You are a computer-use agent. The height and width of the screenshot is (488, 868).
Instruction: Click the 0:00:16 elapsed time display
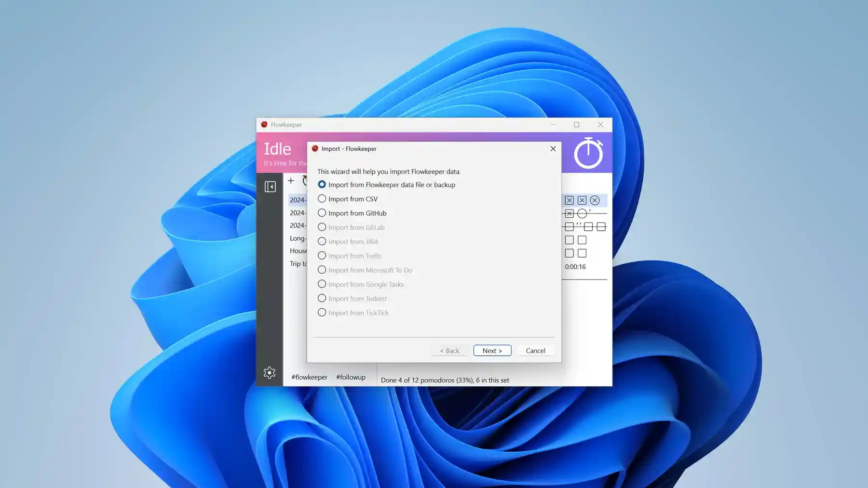click(x=576, y=266)
